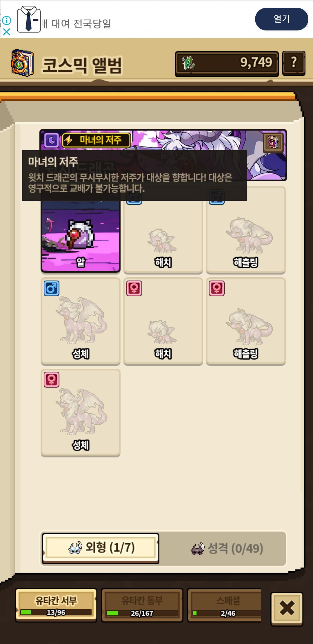Select the female 해츨링 dragon card
Screen dimensions: 313x644
coord(246,321)
